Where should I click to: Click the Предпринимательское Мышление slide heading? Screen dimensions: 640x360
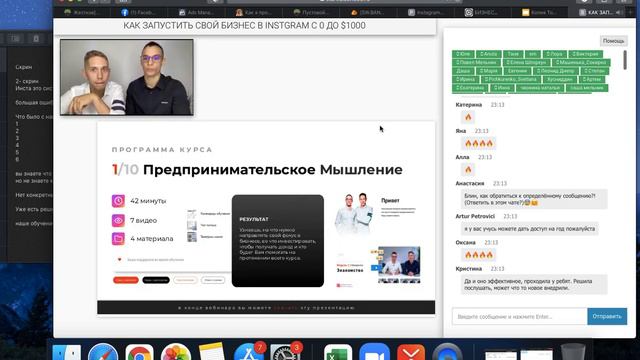(273, 169)
